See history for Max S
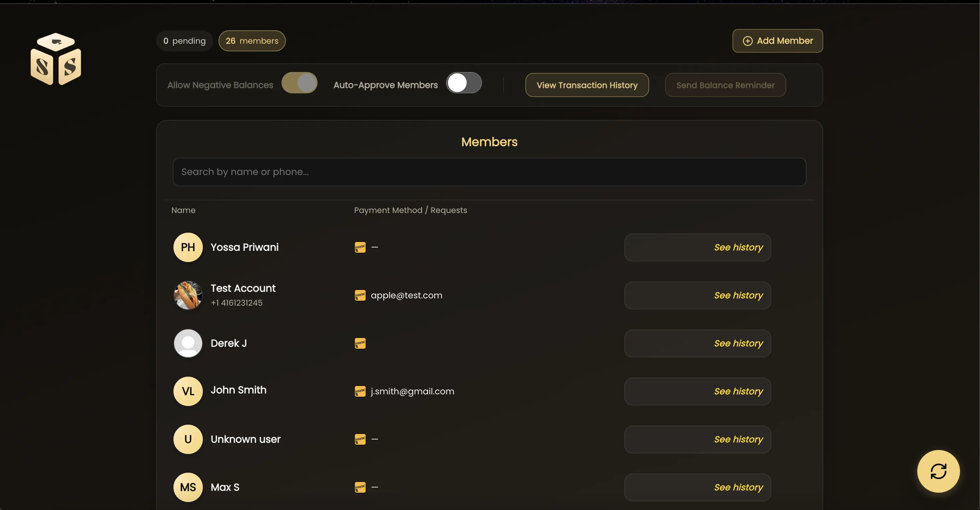The width and height of the screenshot is (980, 510). pyautogui.click(x=698, y=487)
